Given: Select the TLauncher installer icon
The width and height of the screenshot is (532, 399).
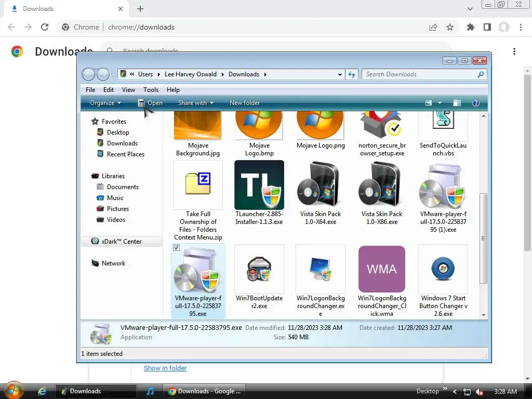Looking at the screenshot, I should [x=259, y=185].
